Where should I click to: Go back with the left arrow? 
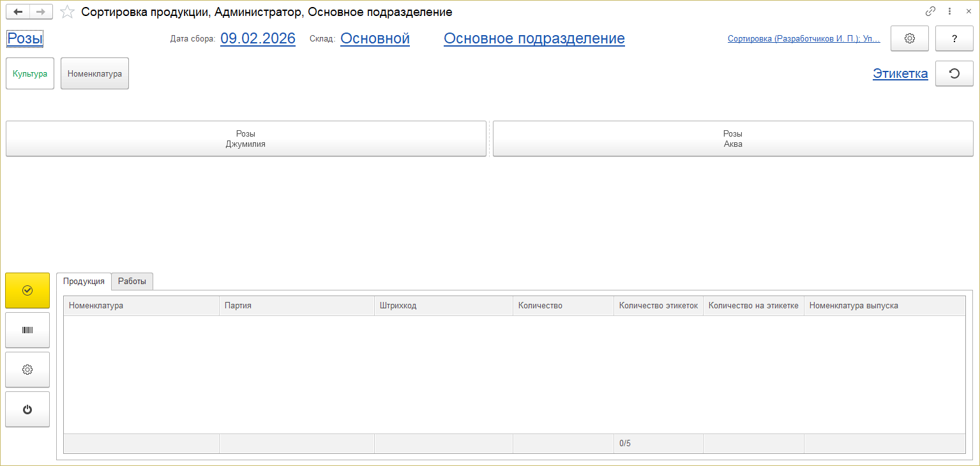(x=18, y=12)
